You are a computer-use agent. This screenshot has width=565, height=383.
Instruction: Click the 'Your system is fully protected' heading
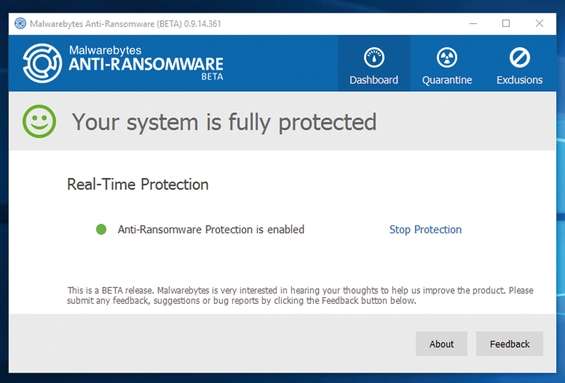pyautogui.click(x=224, y=123)
